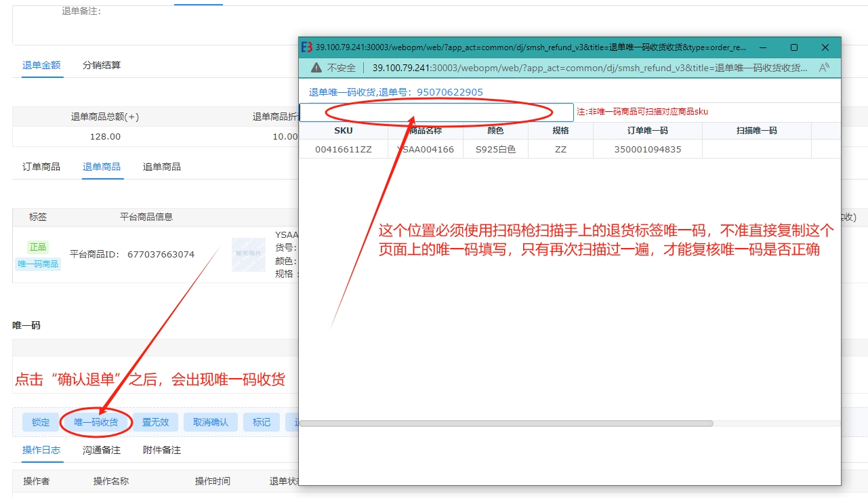The image size is (868, 498).
Task: Select the 追单商品 tab
Action: 162,167
